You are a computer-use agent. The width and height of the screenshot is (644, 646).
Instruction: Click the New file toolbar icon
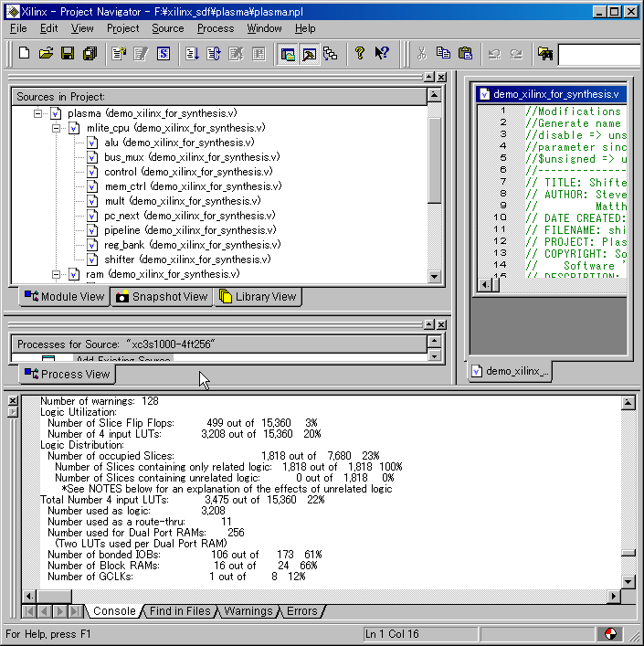pos(25,54)
